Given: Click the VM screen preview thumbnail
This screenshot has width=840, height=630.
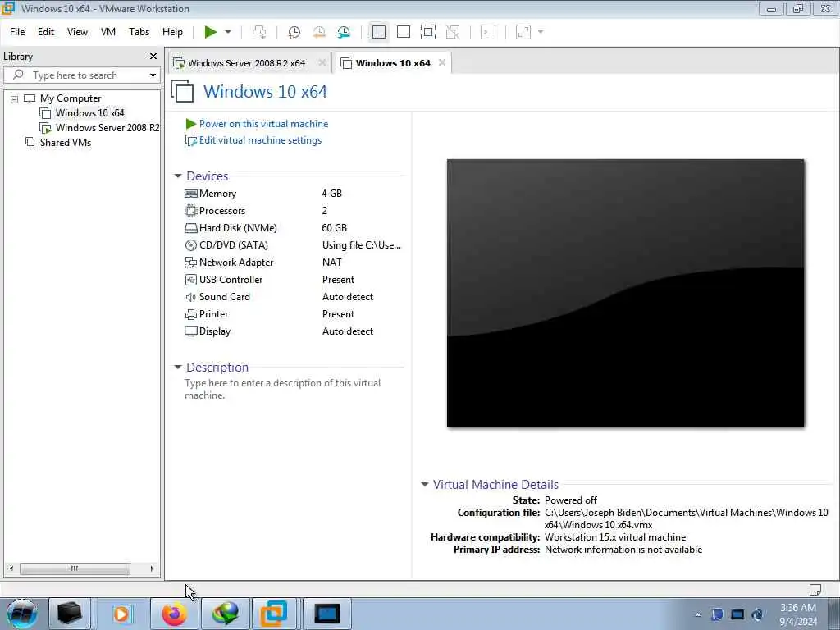Looking at the screenshot, I should click(625, 293).
